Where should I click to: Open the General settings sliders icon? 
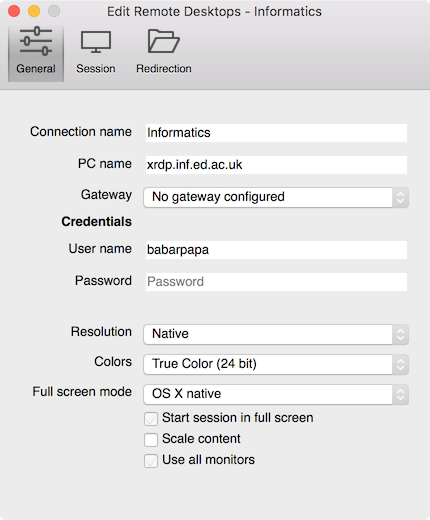click(x=36, y=41)
